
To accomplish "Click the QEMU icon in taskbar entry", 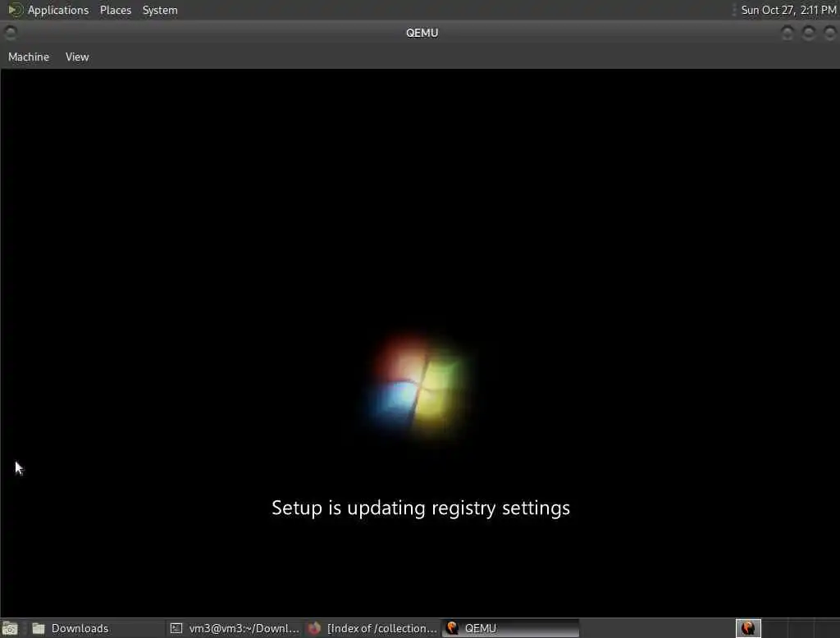I will (x=452, y=628).
